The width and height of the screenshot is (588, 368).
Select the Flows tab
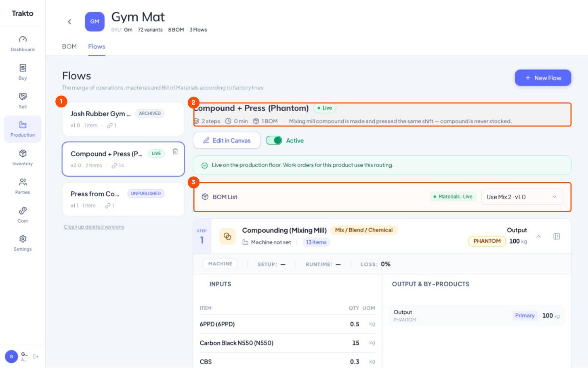click(x=97, y=47)
